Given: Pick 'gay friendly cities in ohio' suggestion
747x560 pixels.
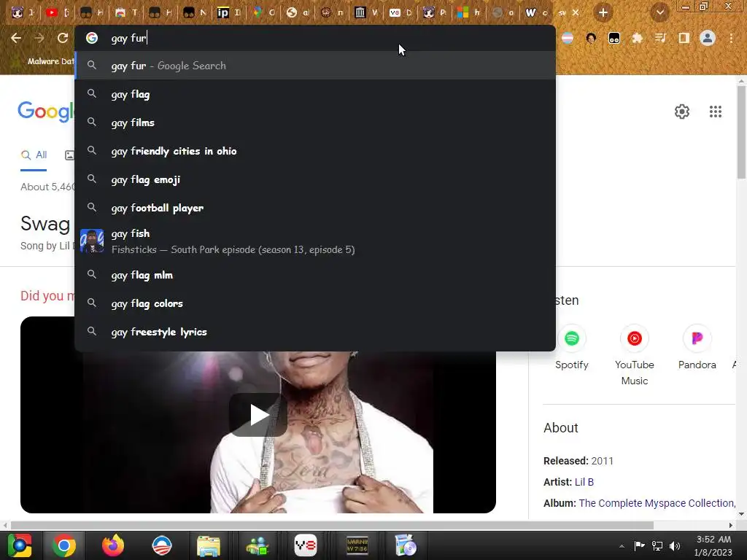Looking at the screenshot, I should (315, 151).
